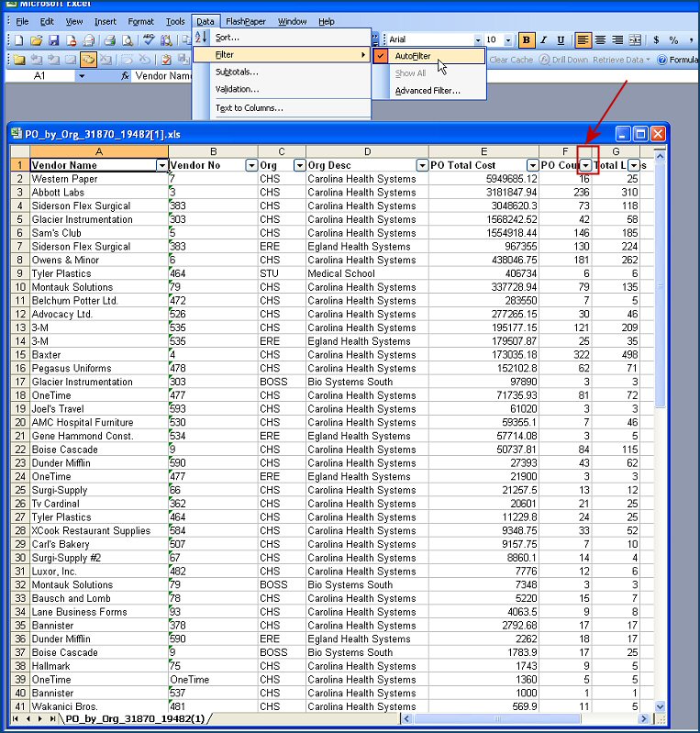Toggle Bold formatting button
The height and width of the screenshot is (733, 700).
tap(526, 40)
